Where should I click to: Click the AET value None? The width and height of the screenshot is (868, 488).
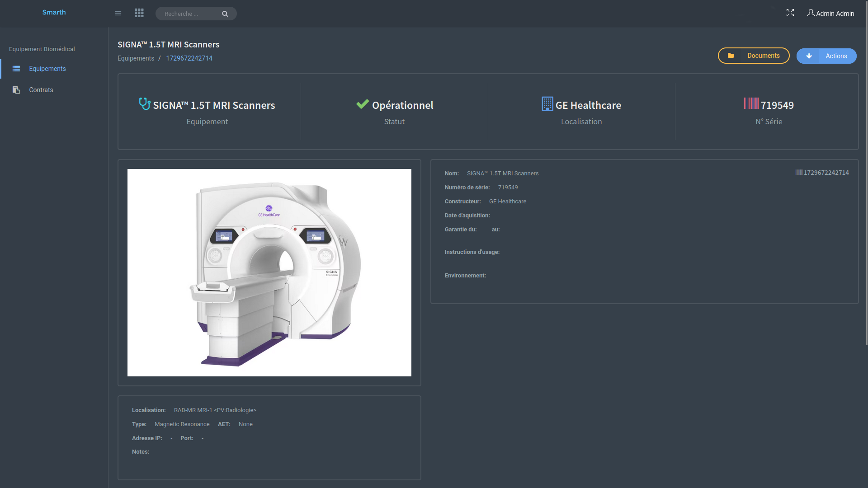point(245,424)
